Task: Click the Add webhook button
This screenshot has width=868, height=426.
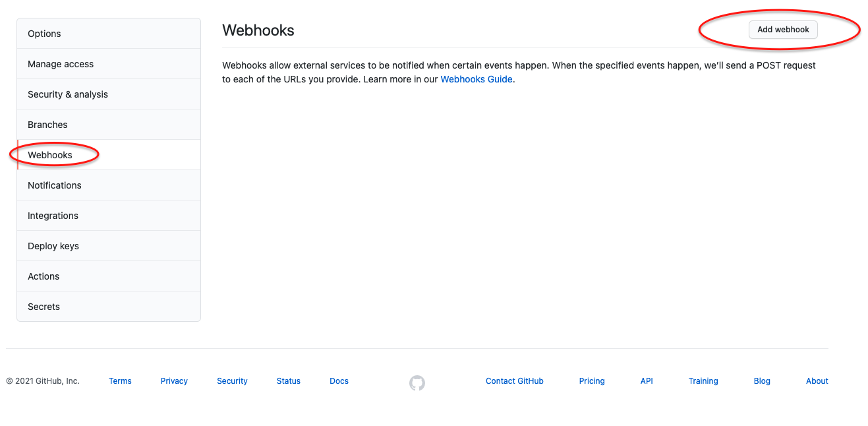Action: (x=782, y=29)
